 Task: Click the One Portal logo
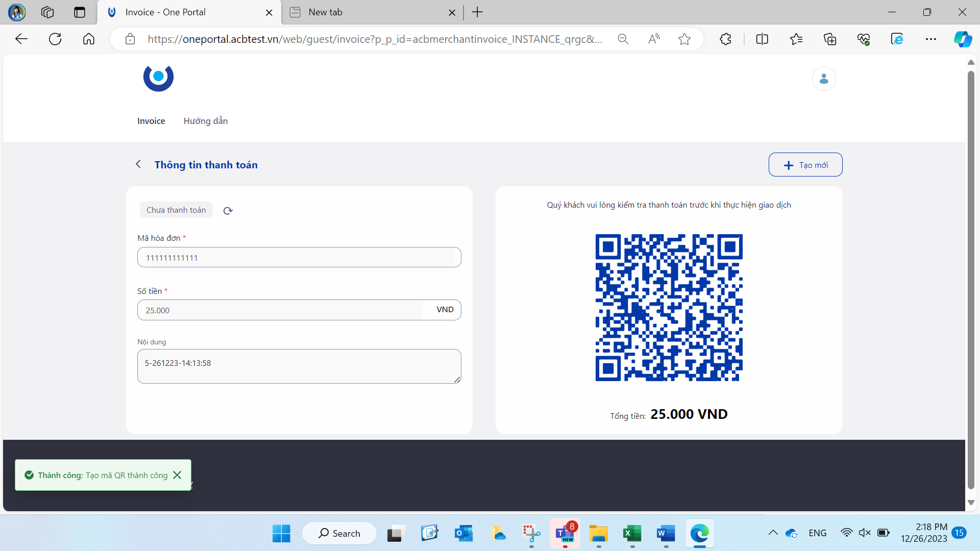coord(158,78)
